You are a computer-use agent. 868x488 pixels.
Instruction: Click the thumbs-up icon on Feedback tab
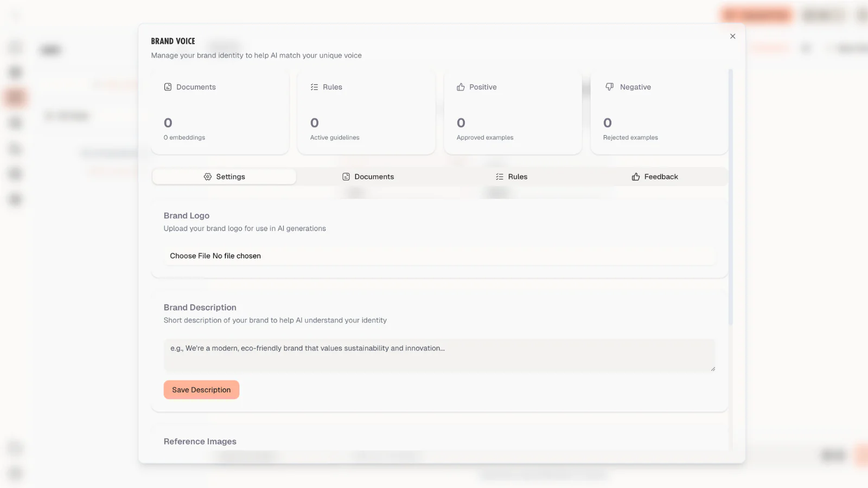pos(636,177)
